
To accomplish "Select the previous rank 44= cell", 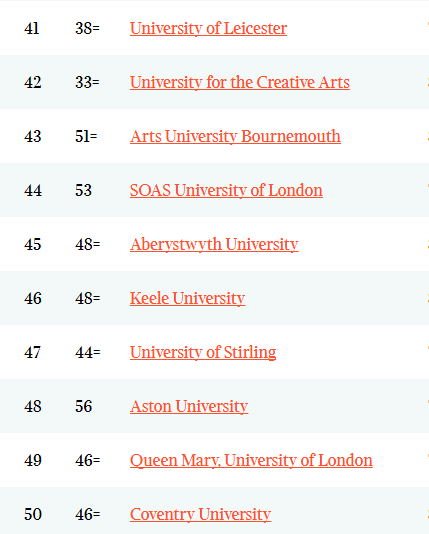I will (x=88, y=352).
